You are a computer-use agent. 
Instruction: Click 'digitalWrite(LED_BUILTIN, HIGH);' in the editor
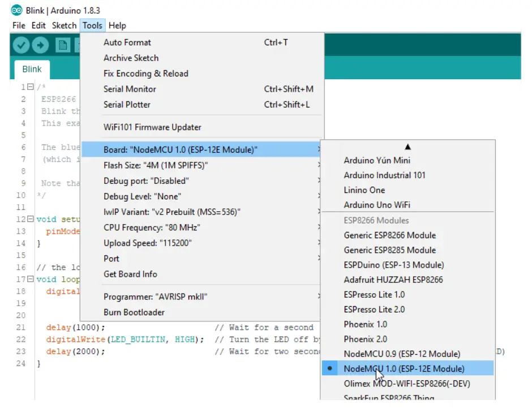125,339
